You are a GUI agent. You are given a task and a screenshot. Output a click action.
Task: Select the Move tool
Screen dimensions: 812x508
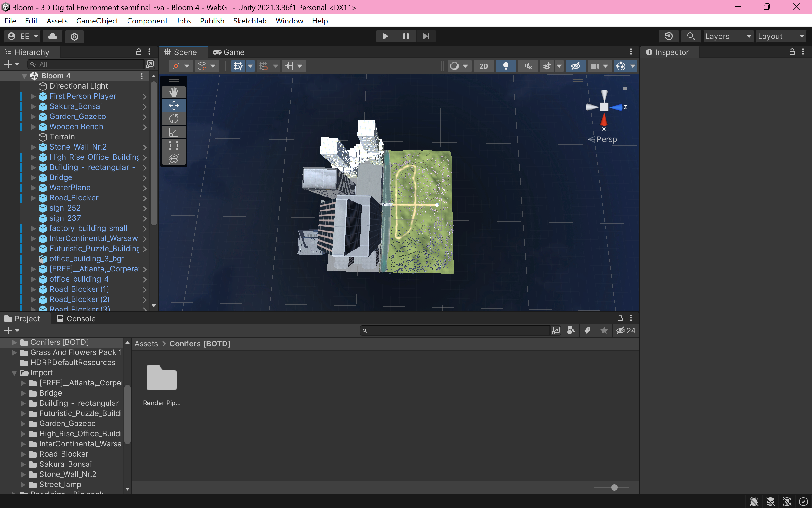[x=174, y=105]
